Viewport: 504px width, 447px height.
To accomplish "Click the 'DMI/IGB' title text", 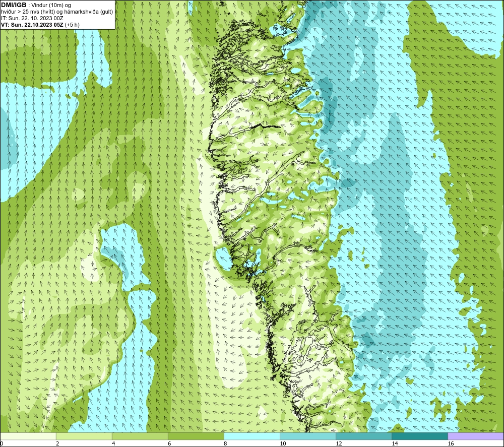I will [14, 5].
